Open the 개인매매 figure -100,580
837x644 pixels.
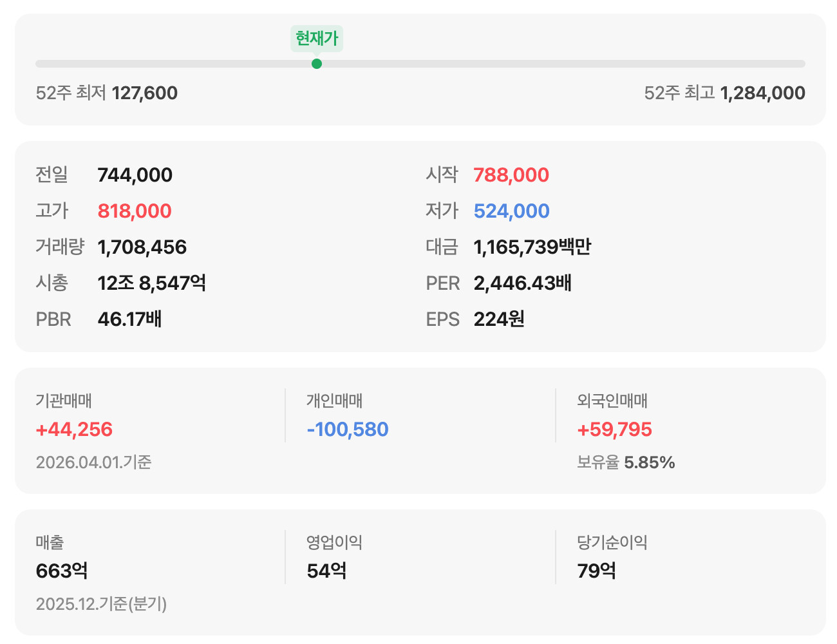[x=348, y=430]
